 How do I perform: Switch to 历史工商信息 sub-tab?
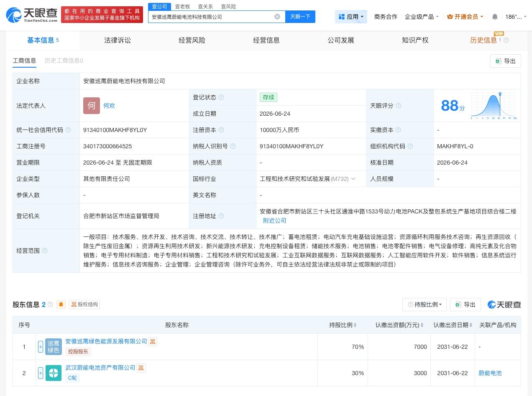tap(64, 61)
